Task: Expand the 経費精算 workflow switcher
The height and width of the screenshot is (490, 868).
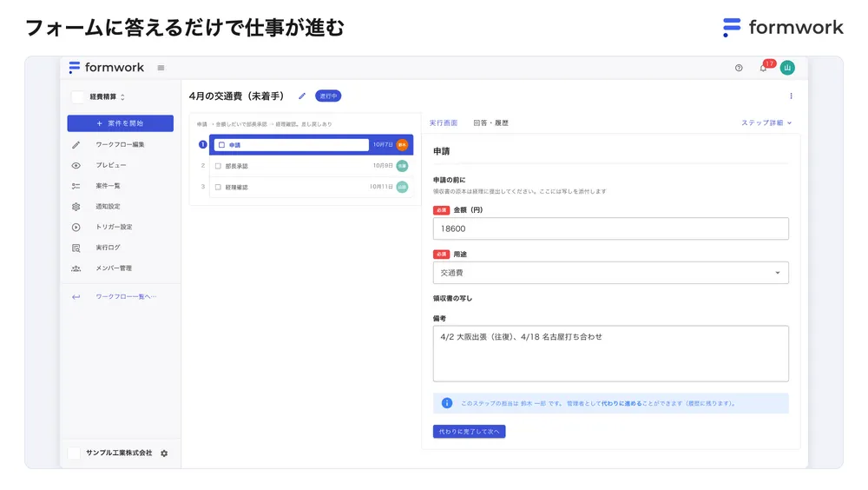Action: (106, 96)
